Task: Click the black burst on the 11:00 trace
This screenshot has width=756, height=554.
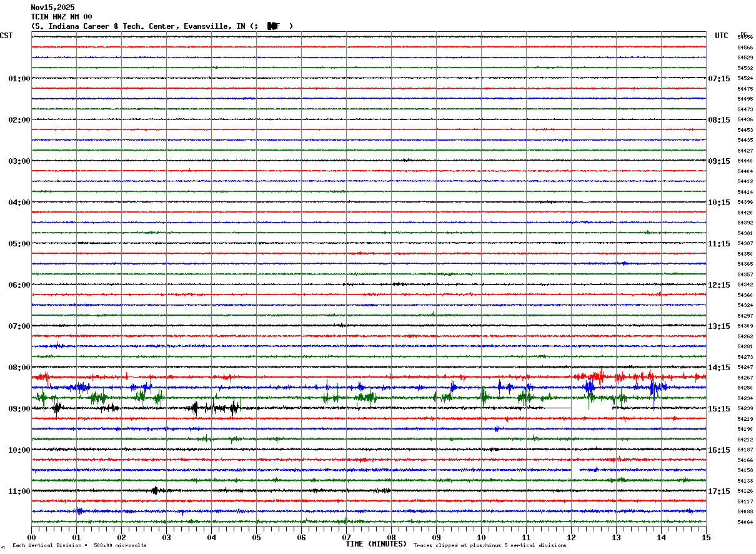Action: click(155, 491)
